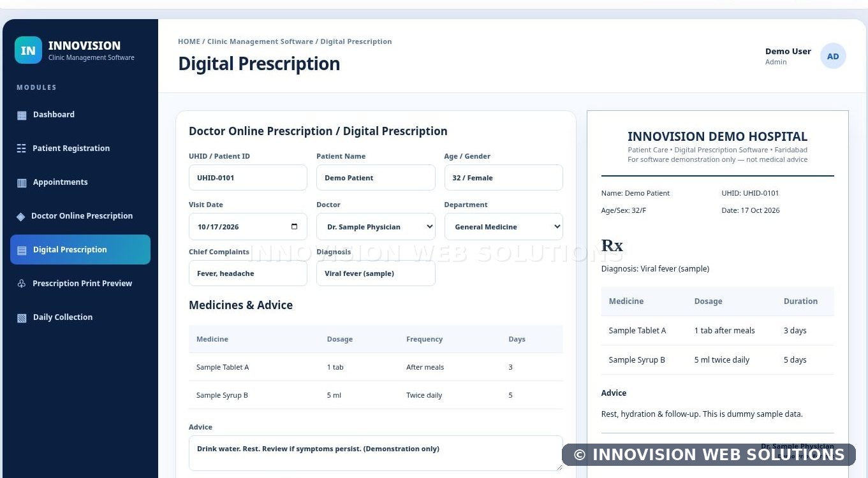Open the Appointments module
Screen dimensions: 868x478
pyautogui.click(x=80, y=182)
